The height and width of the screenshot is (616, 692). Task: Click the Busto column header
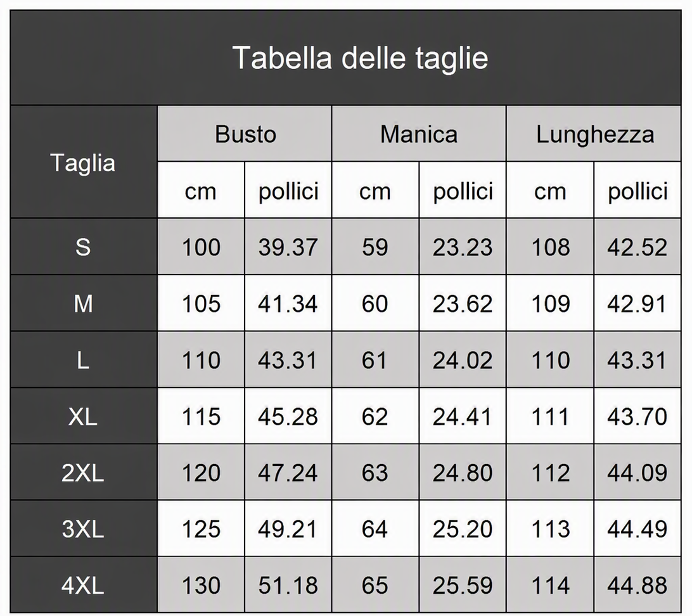[x=245, y=134]
